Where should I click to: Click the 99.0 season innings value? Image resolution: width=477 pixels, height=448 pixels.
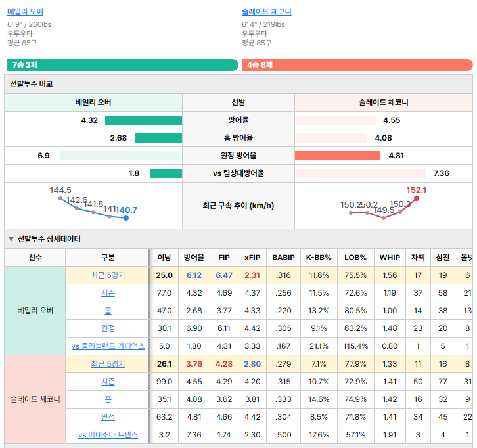click(164, 382)
